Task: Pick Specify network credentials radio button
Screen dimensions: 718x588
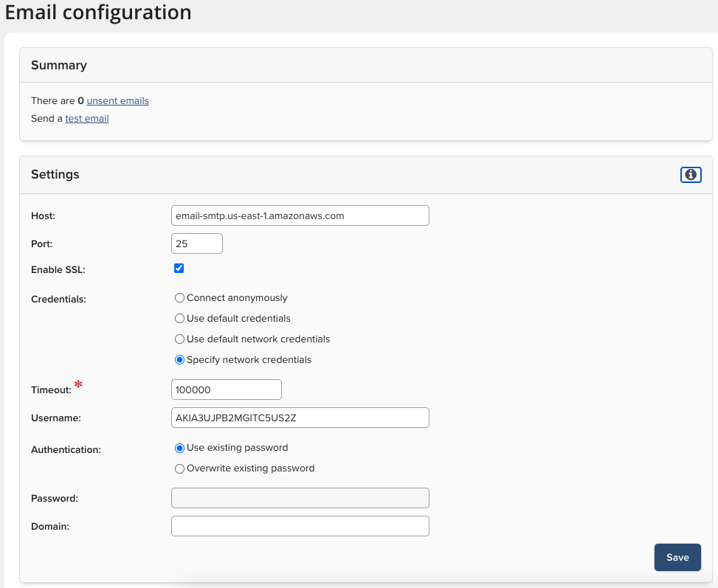Action: click(179, 360)
